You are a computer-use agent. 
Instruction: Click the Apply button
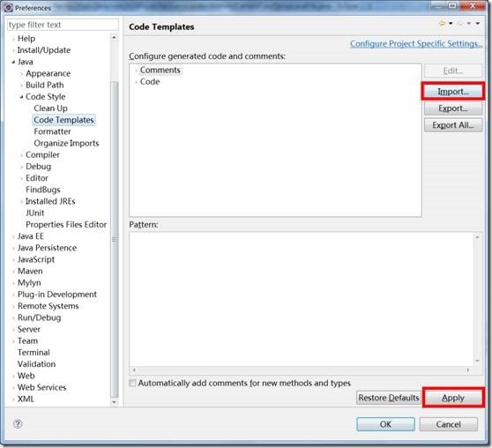(453, 398)
